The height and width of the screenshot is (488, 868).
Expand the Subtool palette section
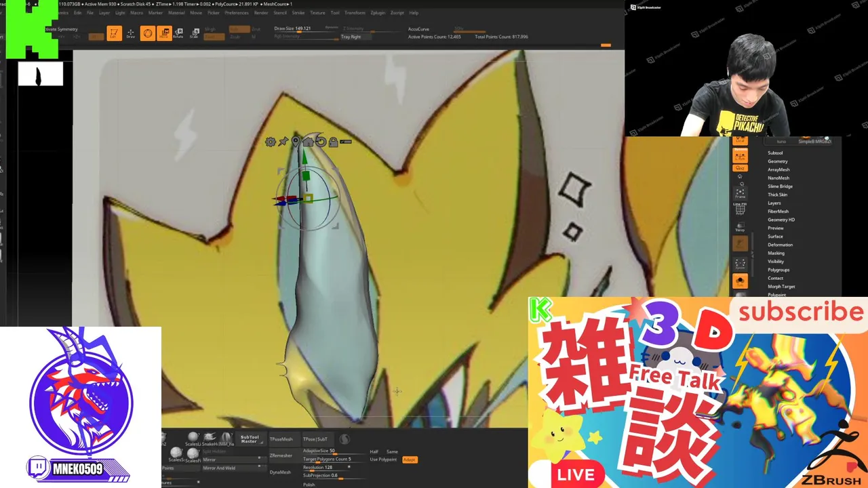(775, 153)
